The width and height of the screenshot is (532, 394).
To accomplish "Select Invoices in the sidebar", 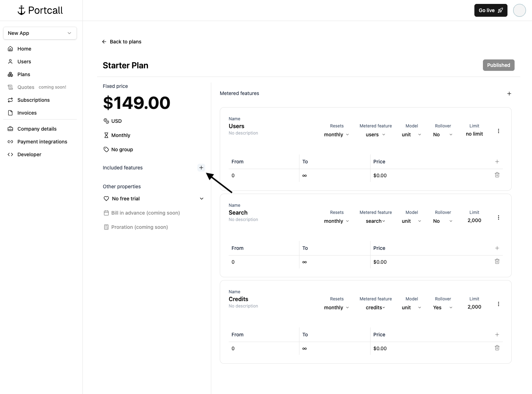I will click(27, 113).
